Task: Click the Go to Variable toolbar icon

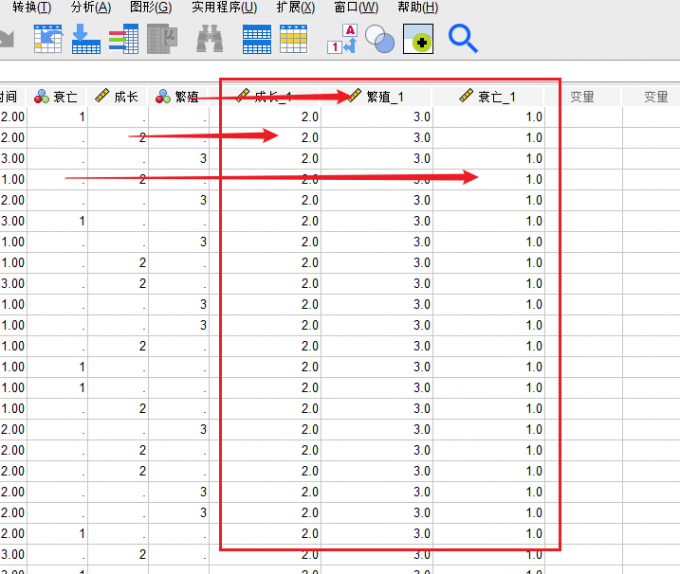Action: click(86, 39)
